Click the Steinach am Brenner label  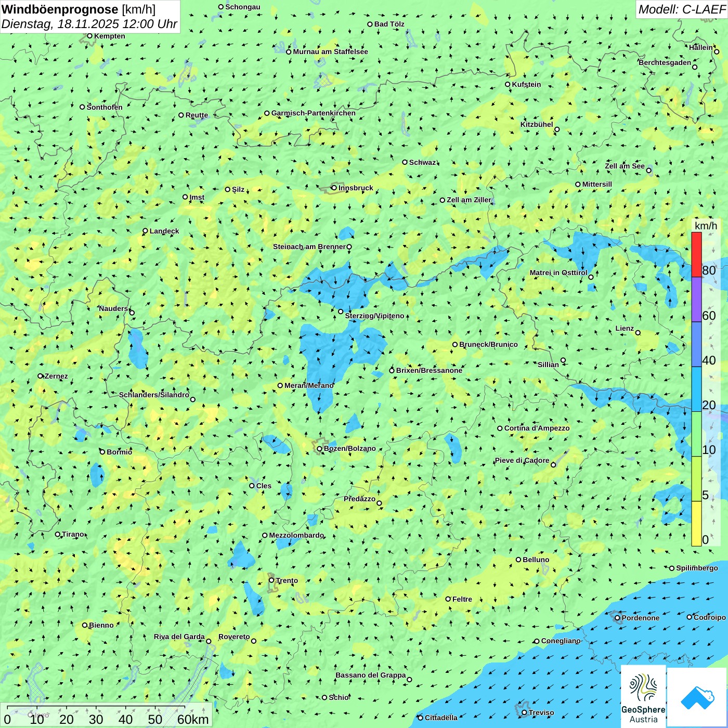[x=309, y=246]
